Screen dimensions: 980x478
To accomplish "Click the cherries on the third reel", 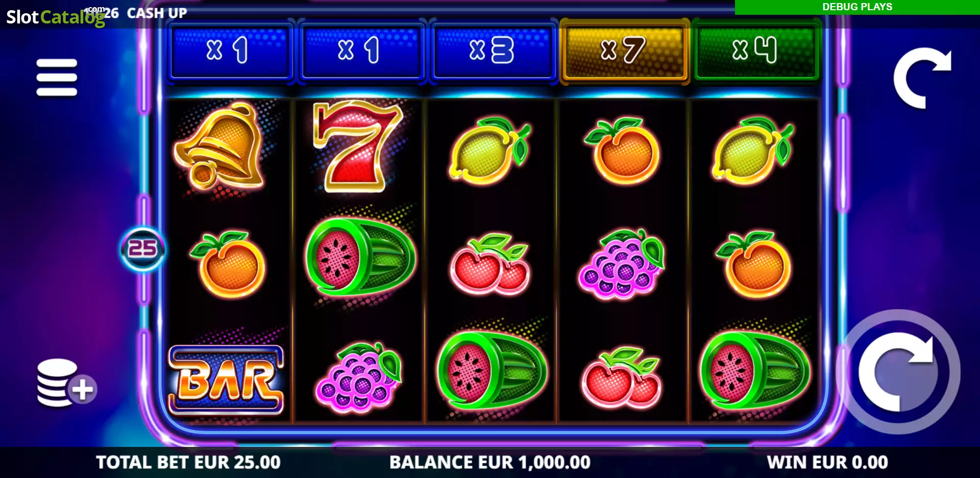I will (490, 264).
